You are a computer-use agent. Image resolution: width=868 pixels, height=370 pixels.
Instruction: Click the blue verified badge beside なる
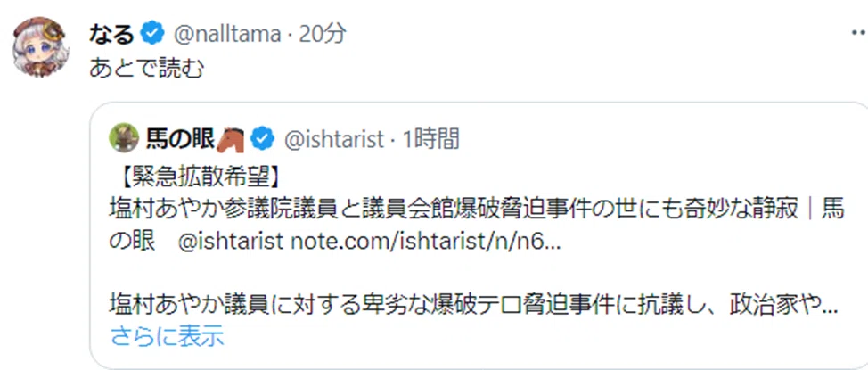(x=152, y=35)
